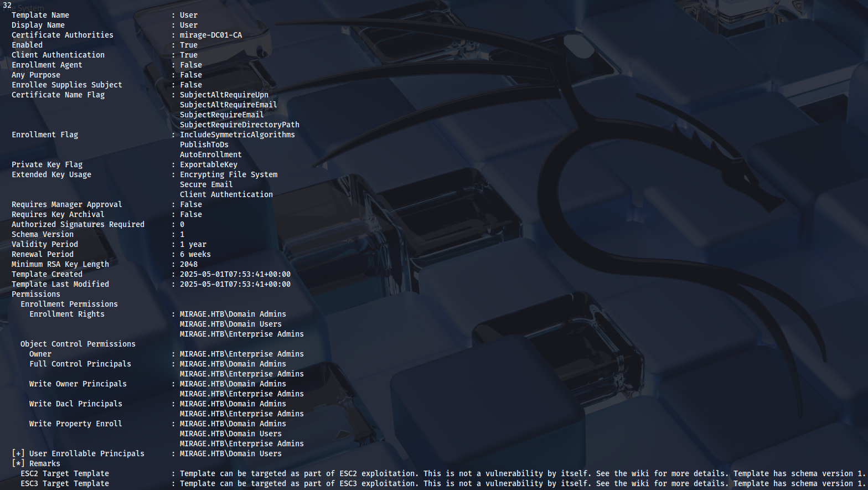
Task: Click the Template Created timestamp value
Action: coord(235,274)
